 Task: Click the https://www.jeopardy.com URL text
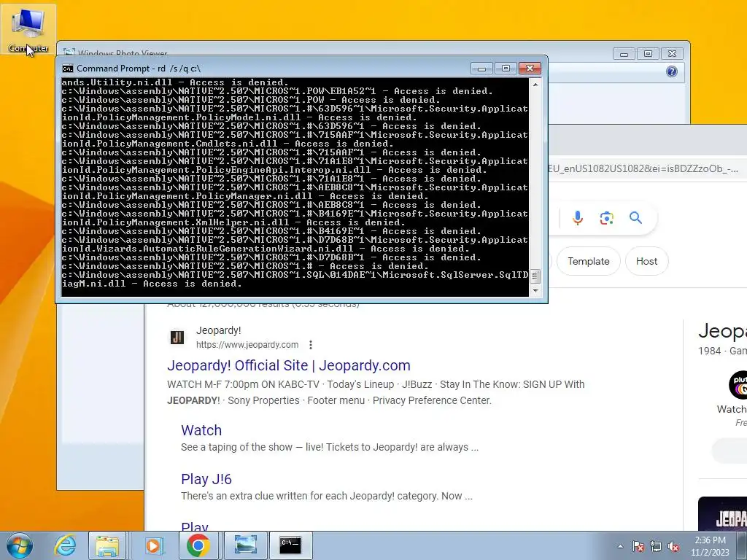click(247, 345)
